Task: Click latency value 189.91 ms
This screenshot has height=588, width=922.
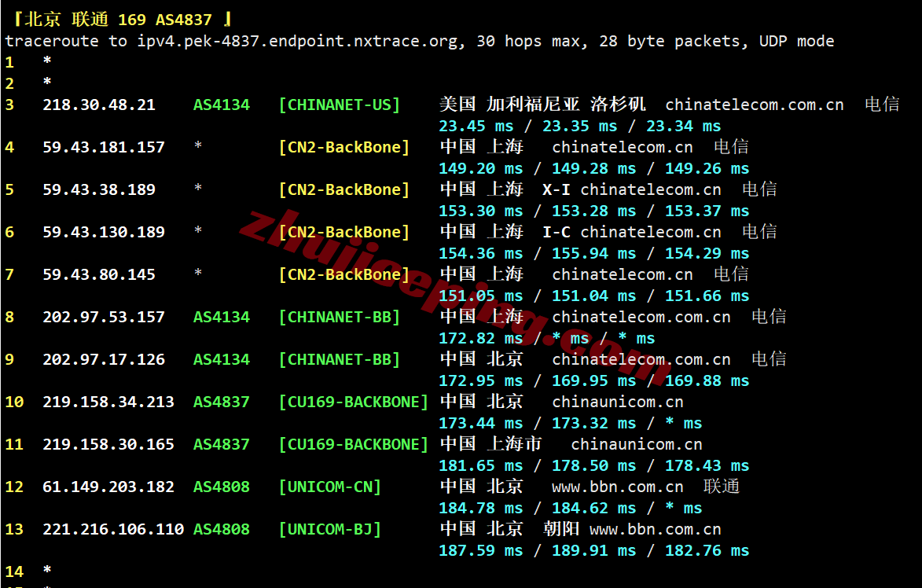Action: click(x=594, y=550)
